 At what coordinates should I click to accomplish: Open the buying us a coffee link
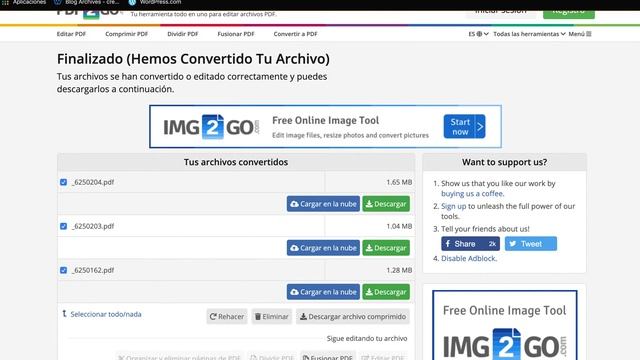click(472, 193)
